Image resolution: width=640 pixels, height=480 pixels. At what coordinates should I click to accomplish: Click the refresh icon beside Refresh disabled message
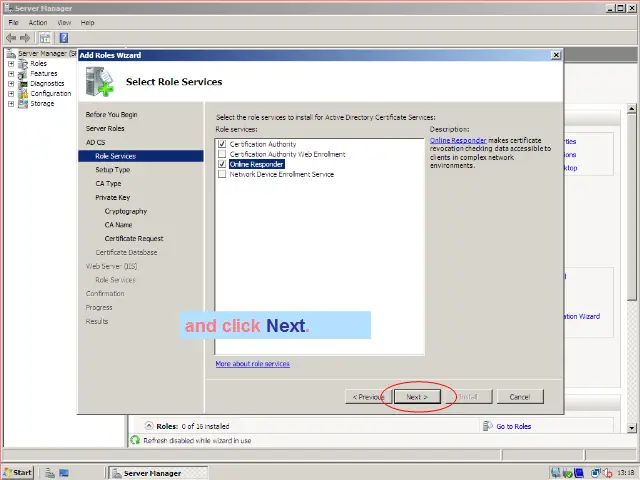[x=135, y=440]
